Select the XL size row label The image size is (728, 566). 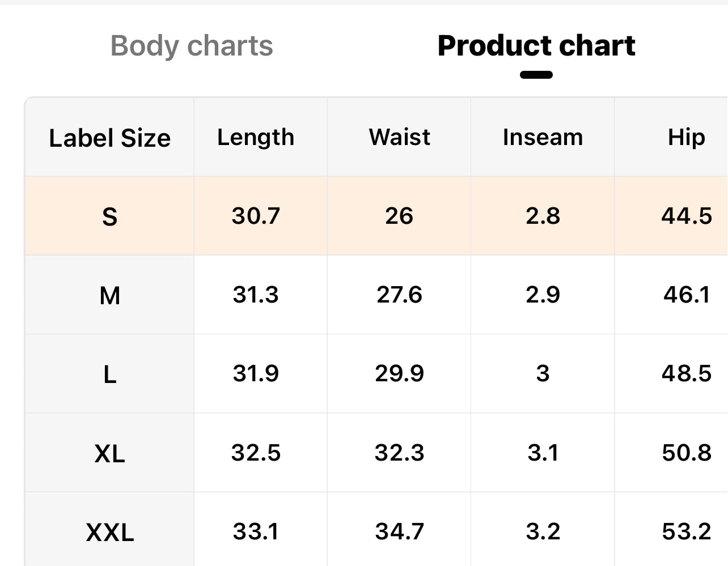click(109, 453)
